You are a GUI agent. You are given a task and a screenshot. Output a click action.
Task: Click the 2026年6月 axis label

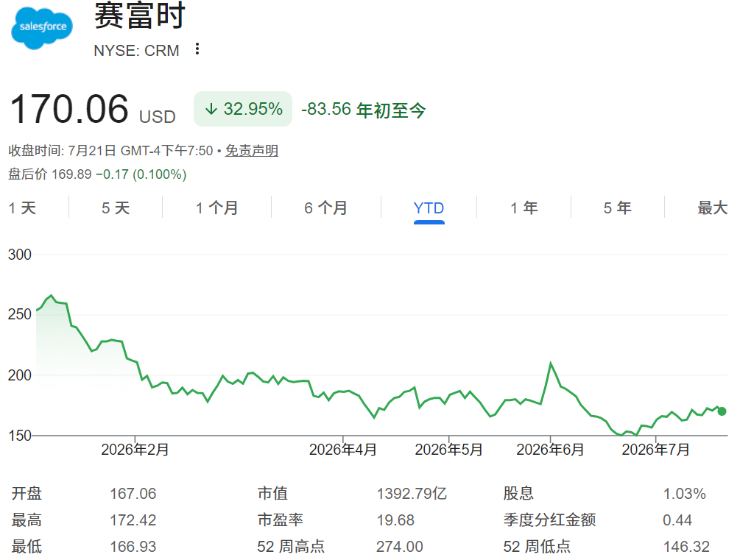pyautogui.click(x=550, y=450)
